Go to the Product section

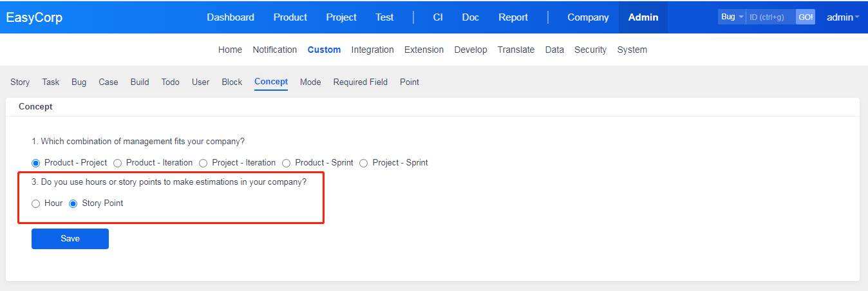point(290,17)
